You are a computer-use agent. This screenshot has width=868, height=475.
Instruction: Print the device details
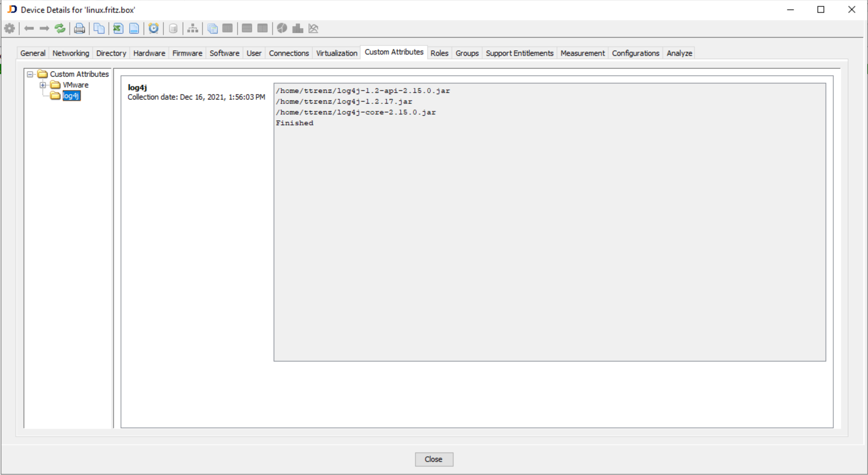(x=79, y=29)
